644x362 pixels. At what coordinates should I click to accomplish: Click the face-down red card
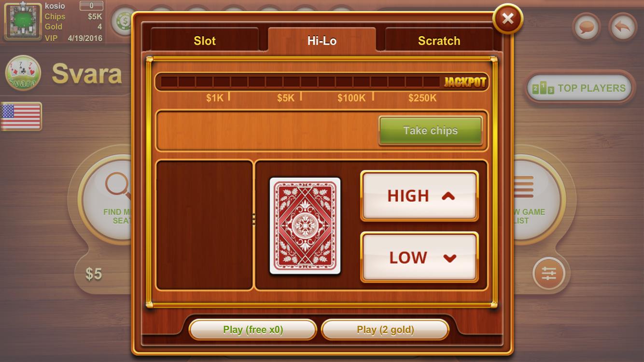click(x=305, y=226)
